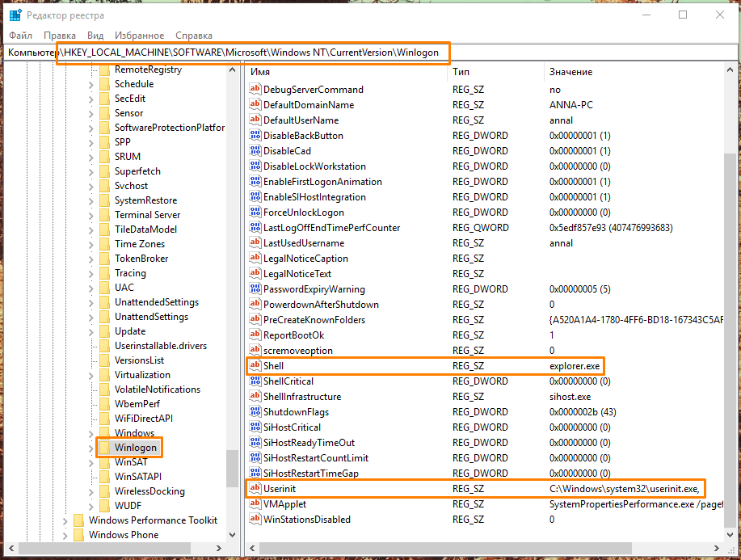Select the PowerdownAfterShutdown value name
Image resolution: width=741 pixels, height=560 pixels.
(321, 305)
